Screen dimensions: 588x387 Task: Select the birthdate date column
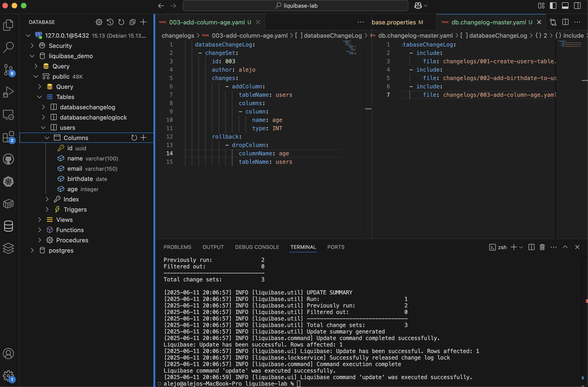[x=86, y=179]
